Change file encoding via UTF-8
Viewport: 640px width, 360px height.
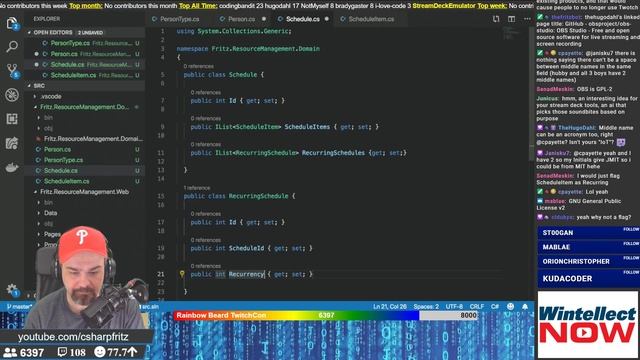coord(454,306)
